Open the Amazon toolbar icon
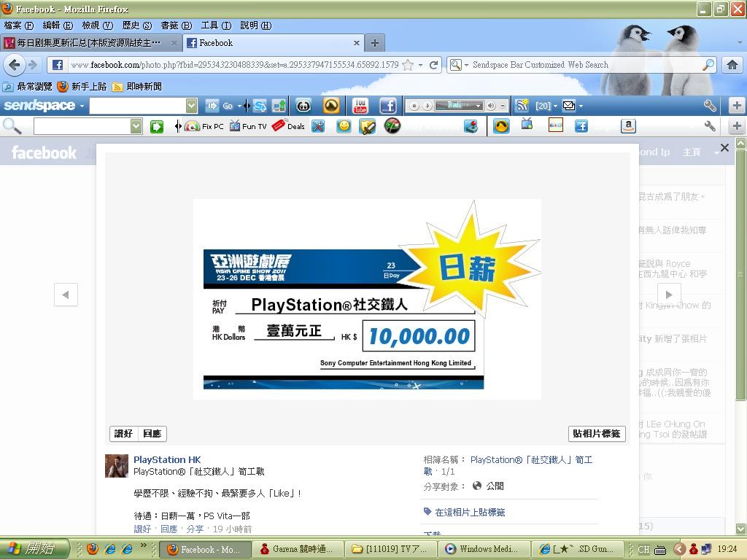Viewport: 747px width, 560px height. coord(628,126)
